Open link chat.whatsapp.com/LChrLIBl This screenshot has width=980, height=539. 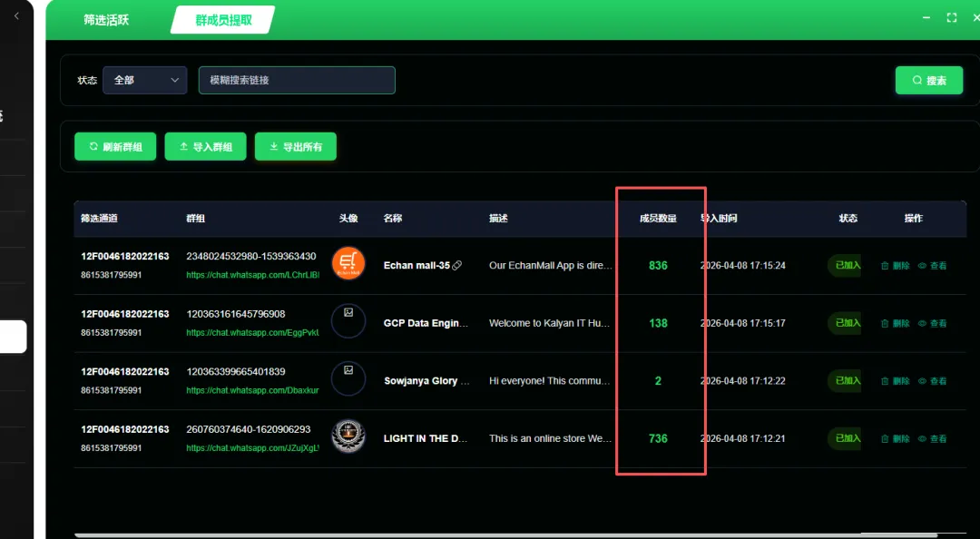pyautogui.click(x=252, y=275)
